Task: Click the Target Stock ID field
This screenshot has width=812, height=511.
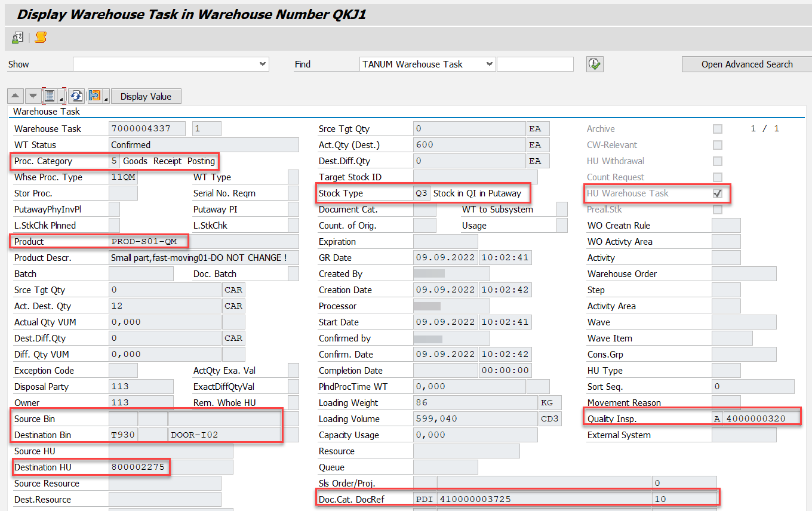Action: tap(475, 177)
